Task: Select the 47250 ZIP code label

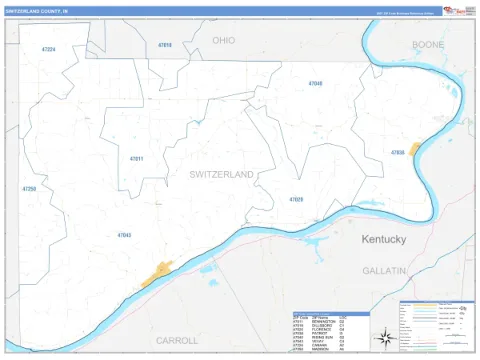Action: pos(29,189)
